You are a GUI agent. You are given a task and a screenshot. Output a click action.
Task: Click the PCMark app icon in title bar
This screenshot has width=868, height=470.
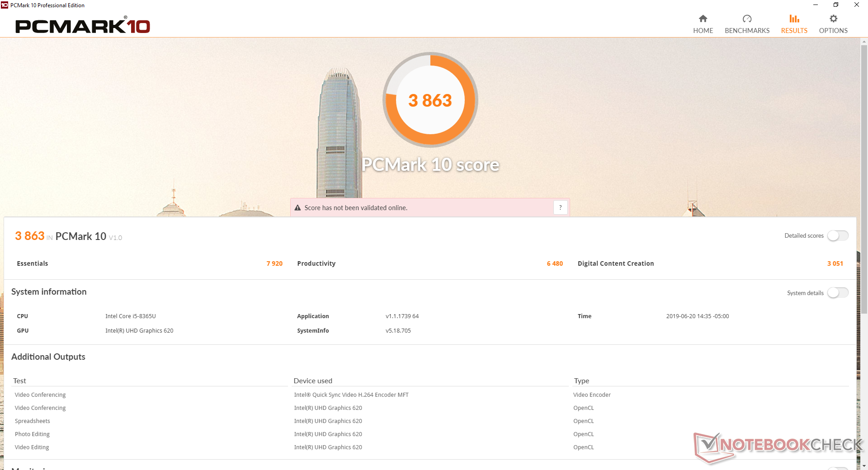[5, 5]
